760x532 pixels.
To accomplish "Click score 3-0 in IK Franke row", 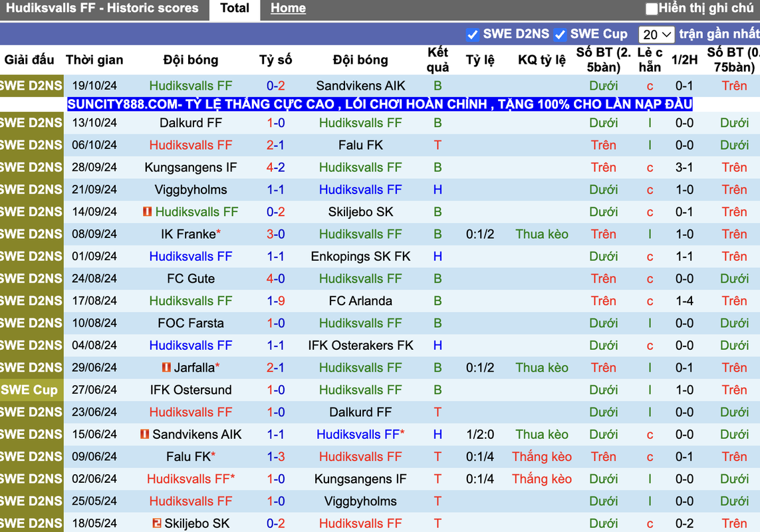I will point(276,234).
